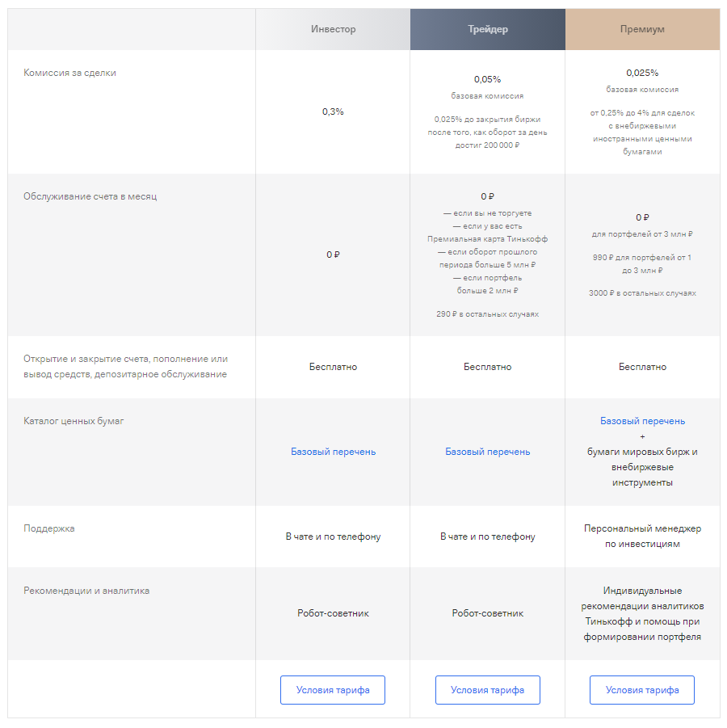Click Бесплатно in the Премиум column
This screenshot has width=727, height=728.
(x=641, y=366)
